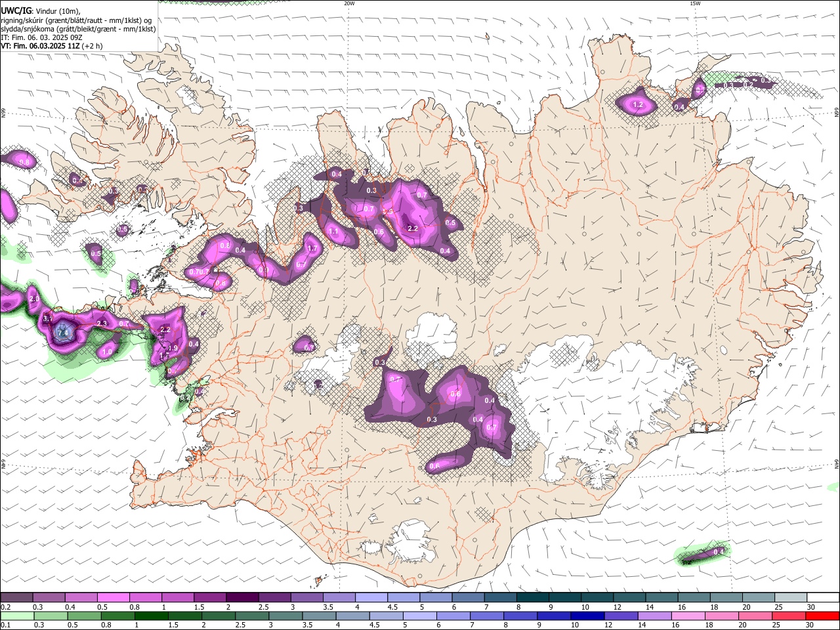Image resolution: width=840 pixels, height=630 pixels.
Task: Click the 'UWC/IG: Vindur (10m)' title text
Action: 40,11
